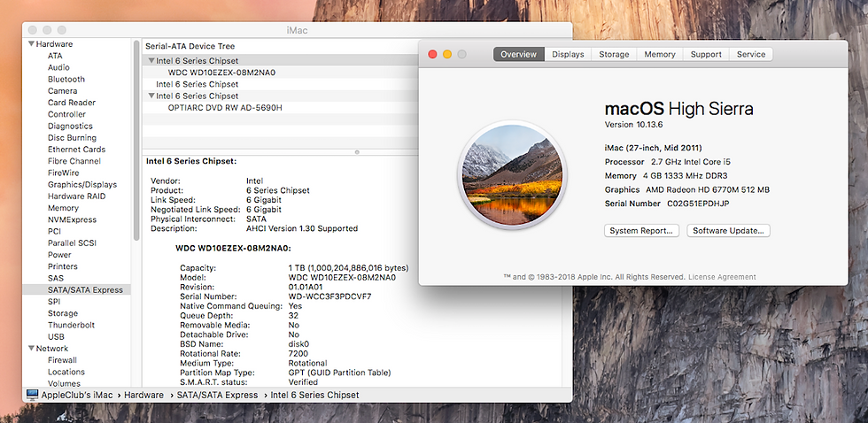The height and width of the screenshot is (423, 868).
Task: Click the macOS High Sierra logo image
Action: click(513, 174)
